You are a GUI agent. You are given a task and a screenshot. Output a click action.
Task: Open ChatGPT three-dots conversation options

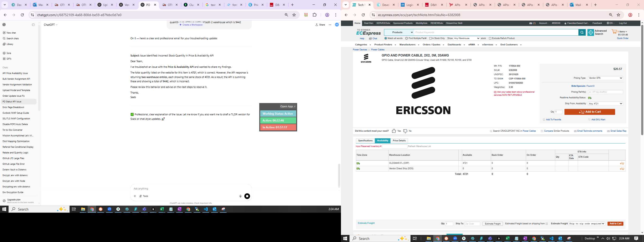[x=330, y=25]
